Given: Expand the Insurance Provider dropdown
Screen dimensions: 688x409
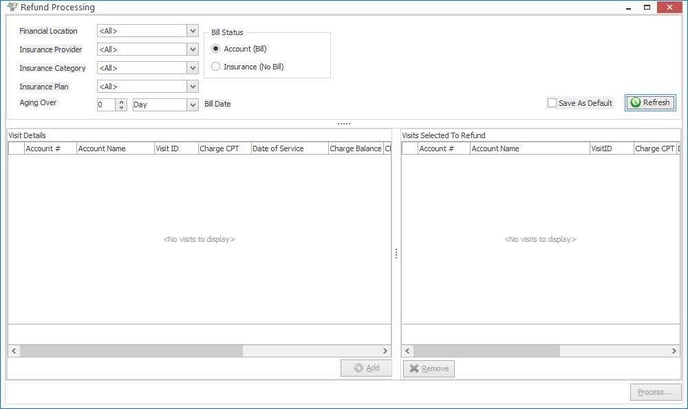Looking at the screenshot, I should [192, 49].
